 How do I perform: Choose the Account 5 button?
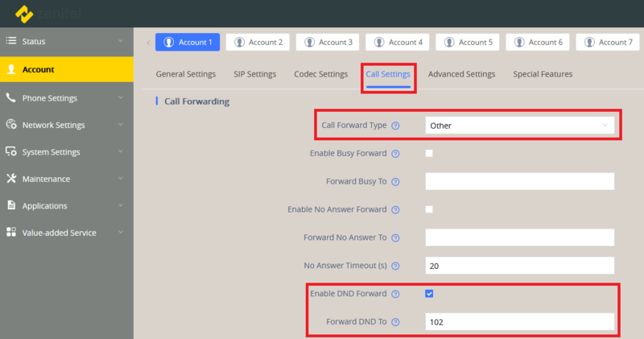468,42
